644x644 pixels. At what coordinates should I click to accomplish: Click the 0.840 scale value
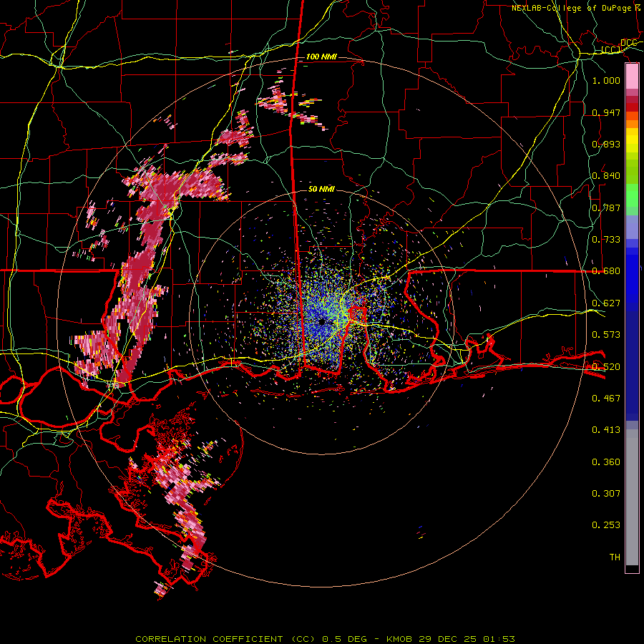pyautogui.click(x=606, y=175)
